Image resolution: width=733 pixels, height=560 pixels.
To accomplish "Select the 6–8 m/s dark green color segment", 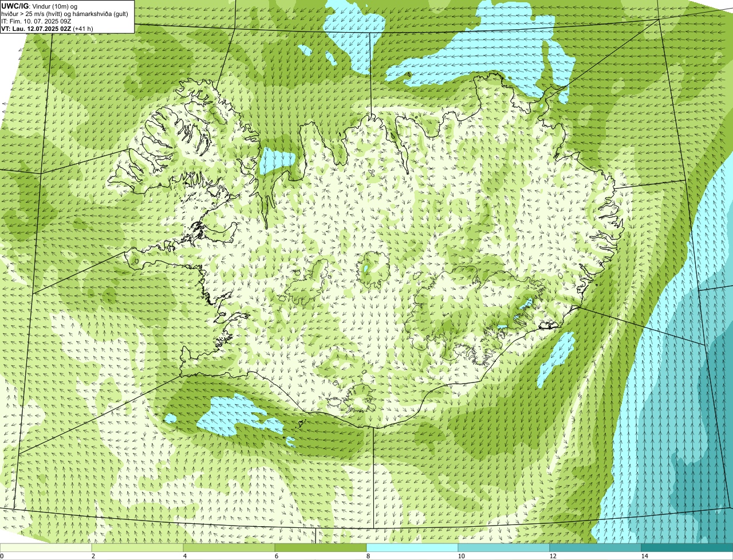I will [x=321, y=547].
